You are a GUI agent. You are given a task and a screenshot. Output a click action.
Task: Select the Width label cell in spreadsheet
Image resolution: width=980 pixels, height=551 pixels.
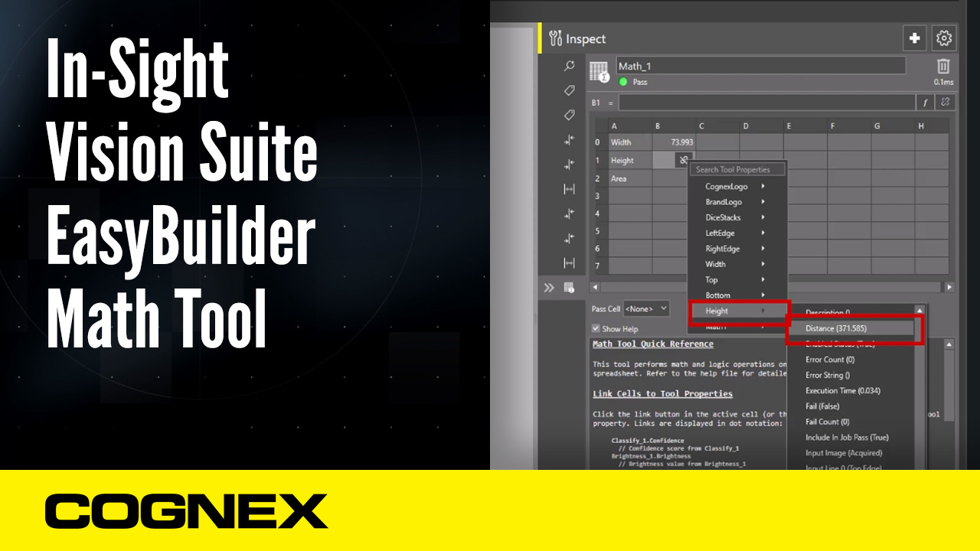[x=630, y=142]
